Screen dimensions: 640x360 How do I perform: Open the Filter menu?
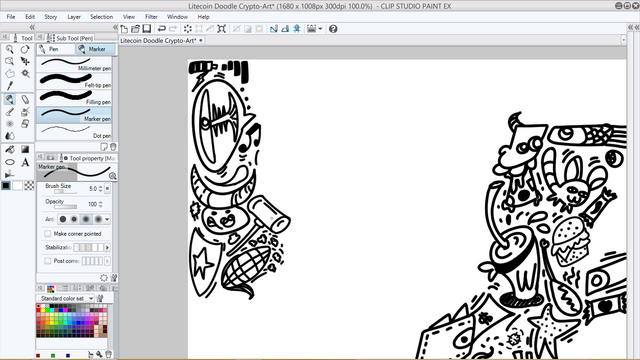click(x=151, y=17)
